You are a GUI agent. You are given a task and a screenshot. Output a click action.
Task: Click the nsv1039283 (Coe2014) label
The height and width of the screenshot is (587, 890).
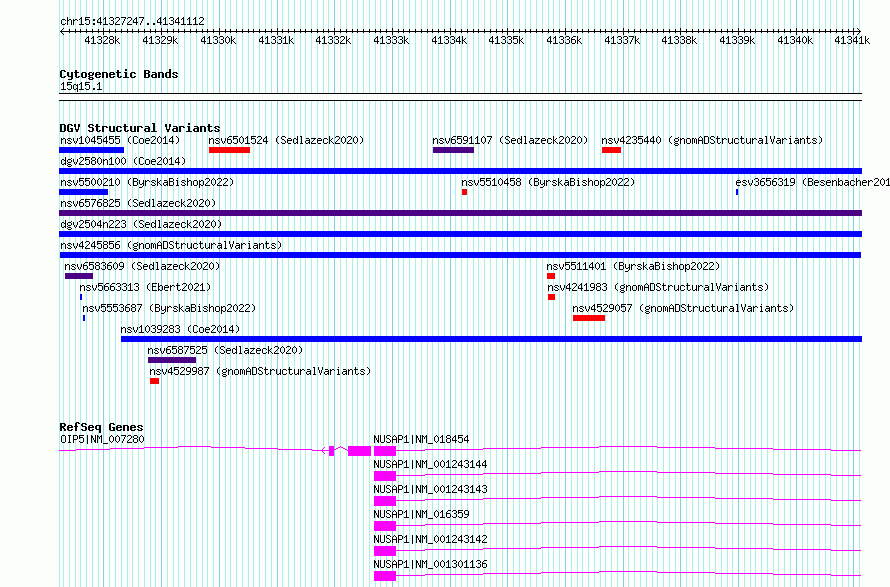click(180, 329)
